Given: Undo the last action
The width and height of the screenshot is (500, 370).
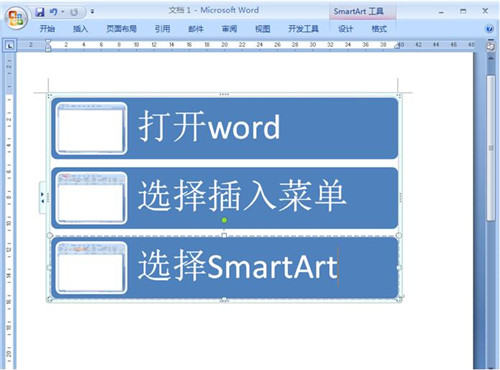Looking at the screenshot, I should tap(53, 12).
